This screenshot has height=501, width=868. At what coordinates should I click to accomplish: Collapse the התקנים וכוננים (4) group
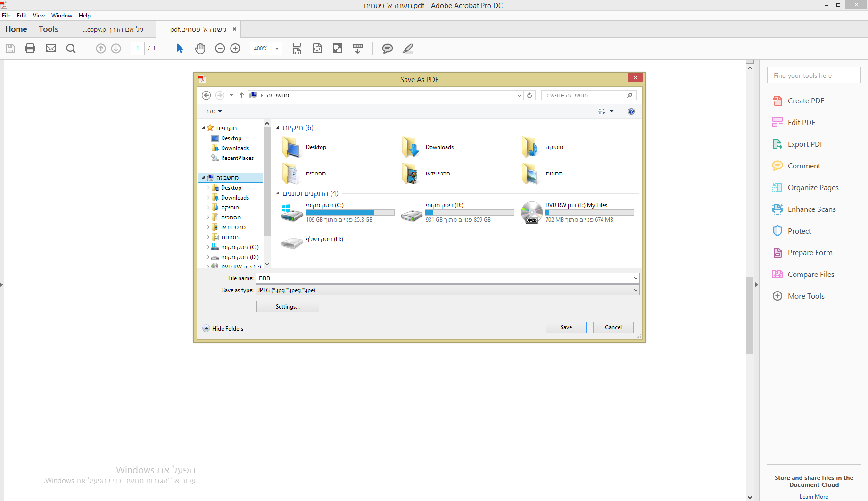(x=278, y=193)
